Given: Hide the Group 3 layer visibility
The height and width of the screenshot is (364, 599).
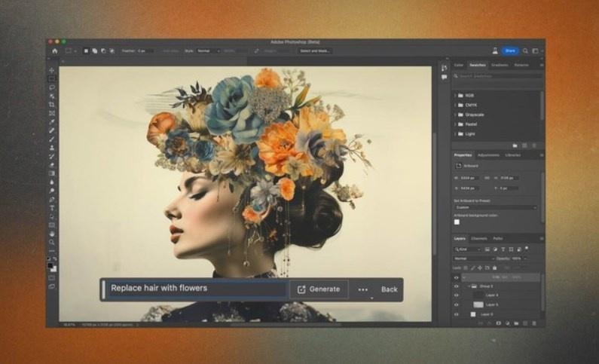Looking at the screenshot, I should pyautogui.click(x=457, y=286).
